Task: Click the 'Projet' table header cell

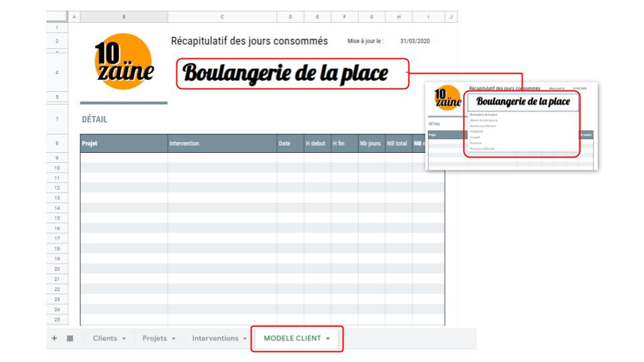Action: click(x=123, y=143)
